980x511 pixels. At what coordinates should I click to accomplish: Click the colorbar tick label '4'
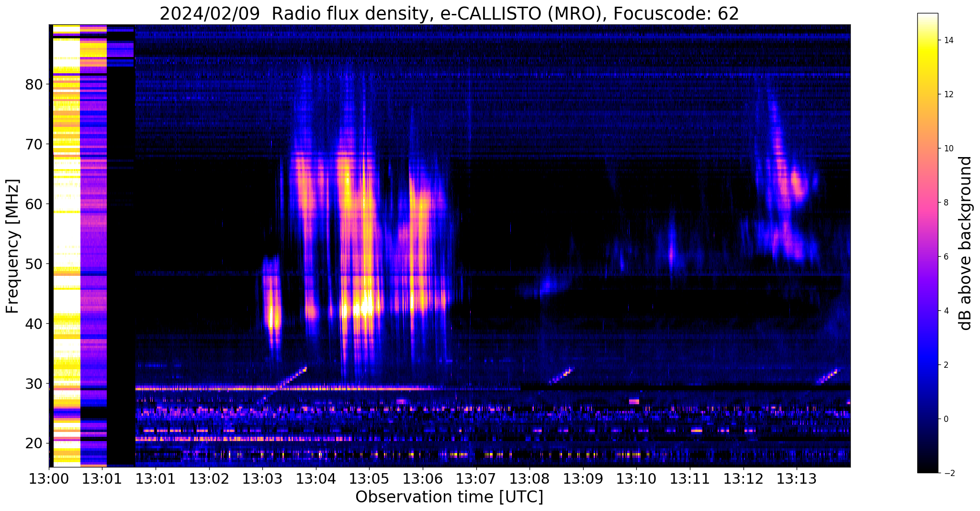coord(946,311)
